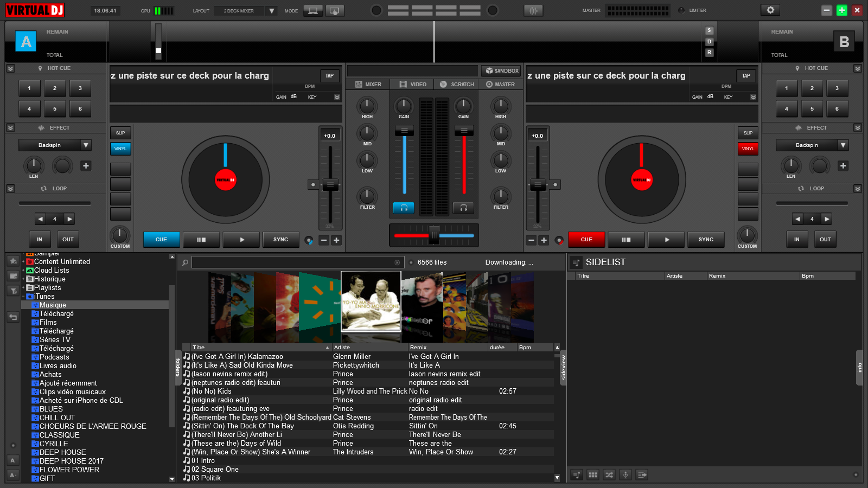Decrease font size with the A- icon
The image size is (868, 488).
tap(12, 475)
